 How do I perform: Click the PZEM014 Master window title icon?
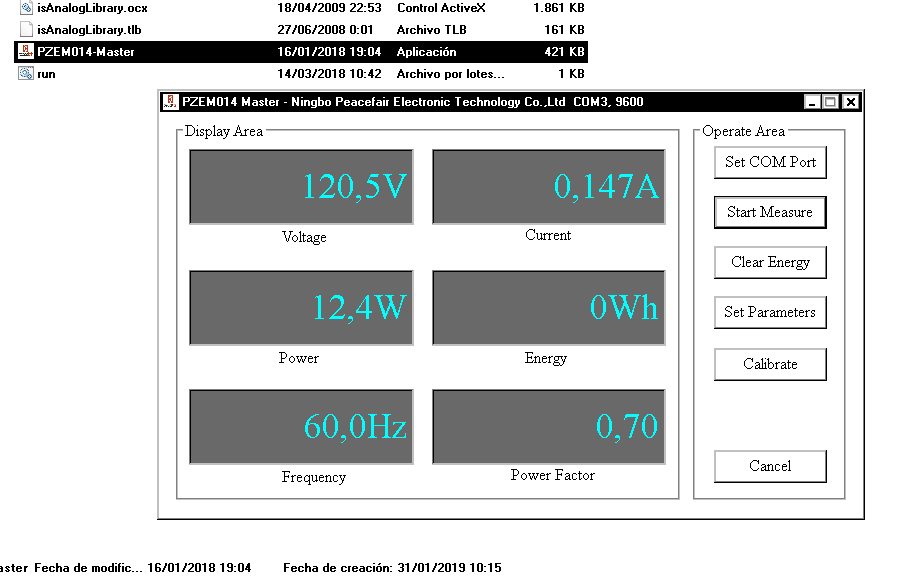[x=170, y=102]
